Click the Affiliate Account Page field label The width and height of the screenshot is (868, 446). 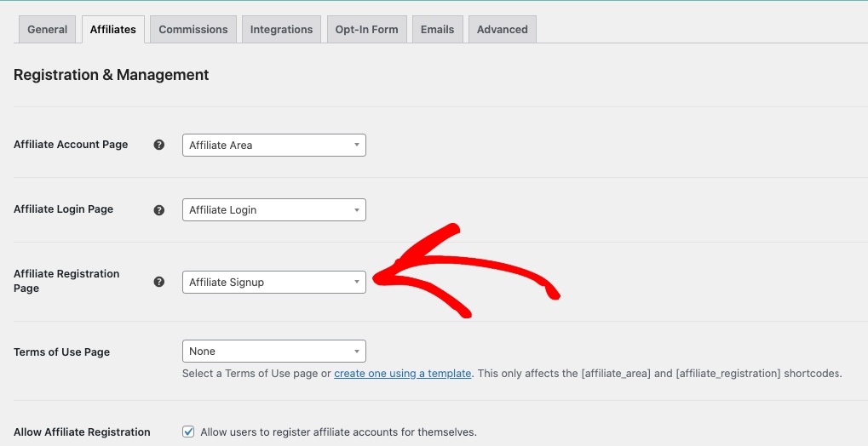71,145
